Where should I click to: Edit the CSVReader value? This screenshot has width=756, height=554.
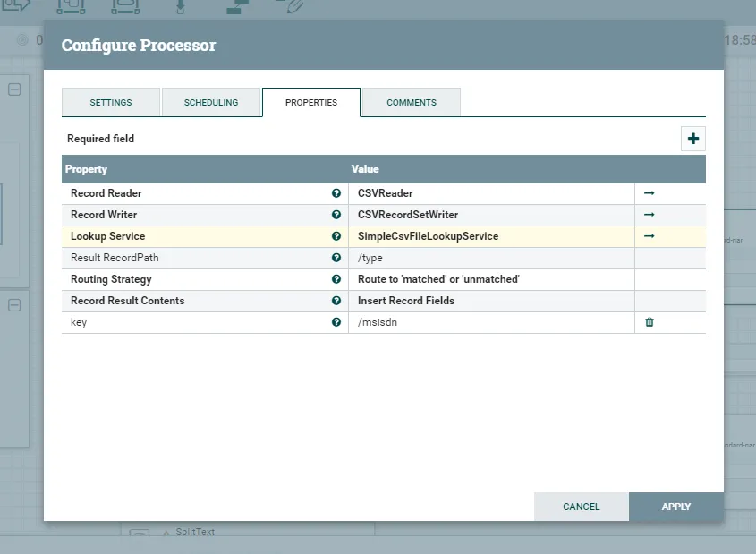pyautogui.click(x=491, y=193)
